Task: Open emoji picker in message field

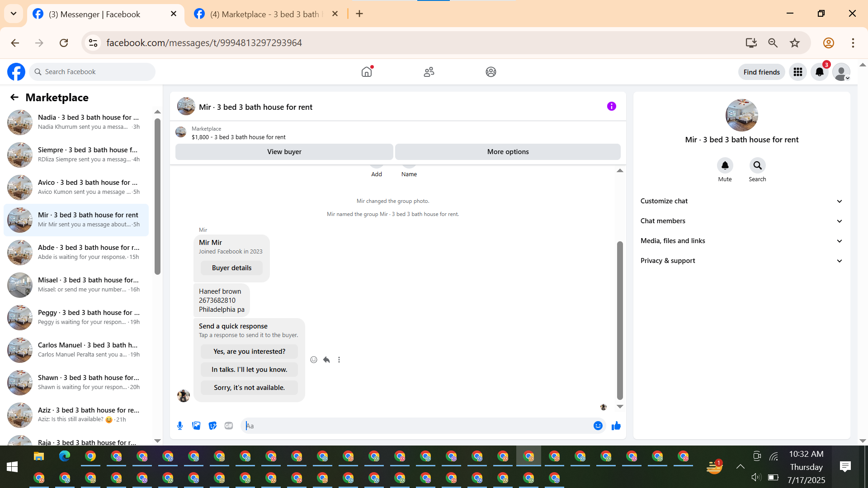Action: (x=598, y=426)
